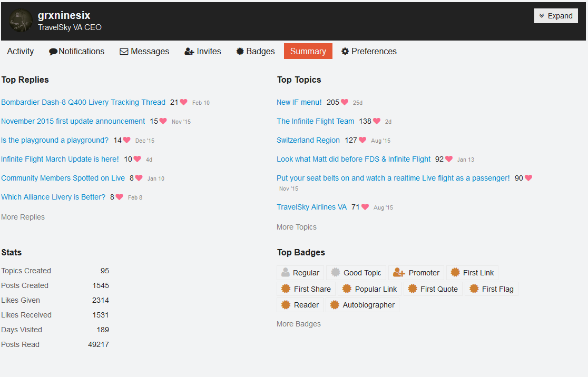588x377 pixels.
Task: Click heart icon beside Community Members Spotted
Action: (x=139, y=177)
